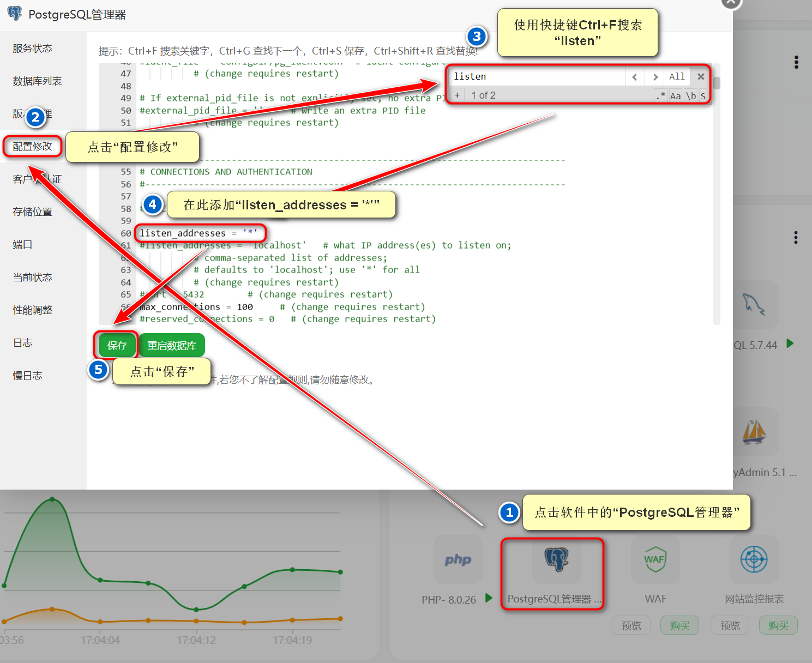The width and height of the screenshot is (812, 663).
Task: Click 预览 button under 网站监控报表
Action: click(x=730, y=625)
